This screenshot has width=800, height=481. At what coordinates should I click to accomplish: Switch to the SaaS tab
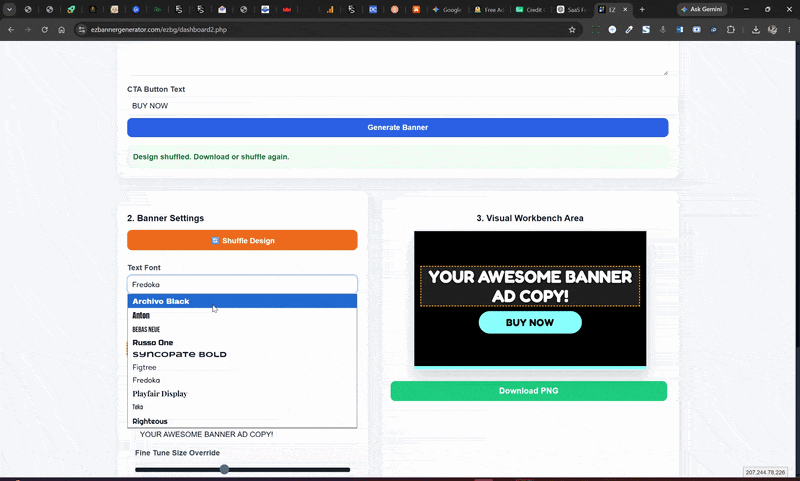point(572,9)
